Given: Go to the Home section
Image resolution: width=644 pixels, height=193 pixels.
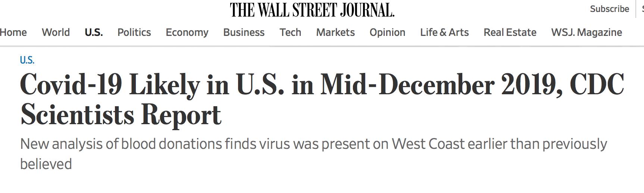Looking at the screenshot, I should tap(13, 33).
